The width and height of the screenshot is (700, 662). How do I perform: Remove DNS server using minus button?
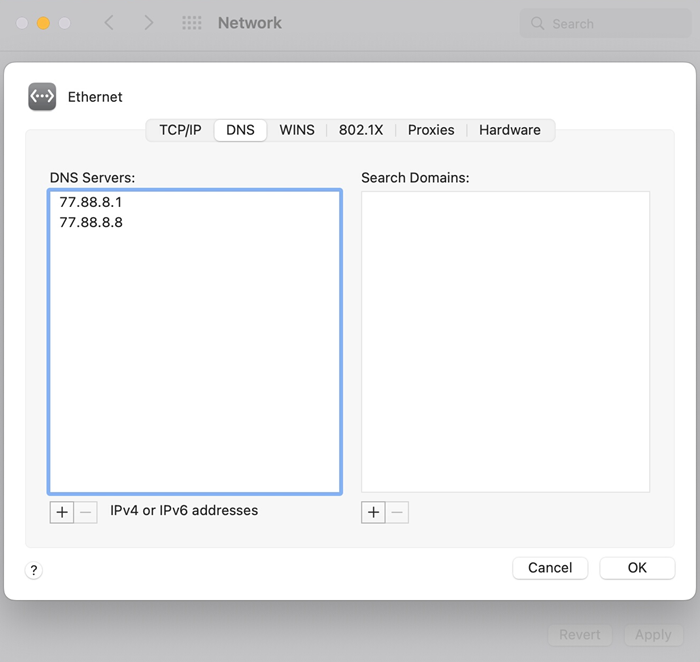pyautogui.click(x=86, y=512)
